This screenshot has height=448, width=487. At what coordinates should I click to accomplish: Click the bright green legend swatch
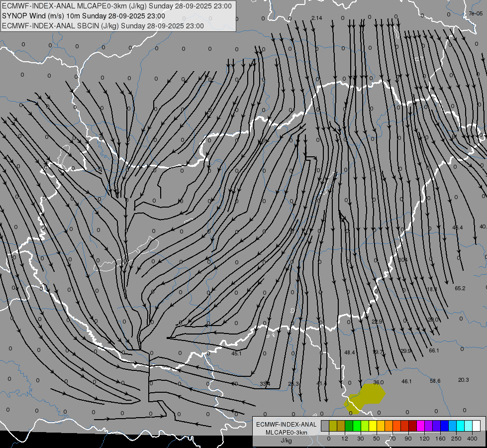(x=357, y=426)
